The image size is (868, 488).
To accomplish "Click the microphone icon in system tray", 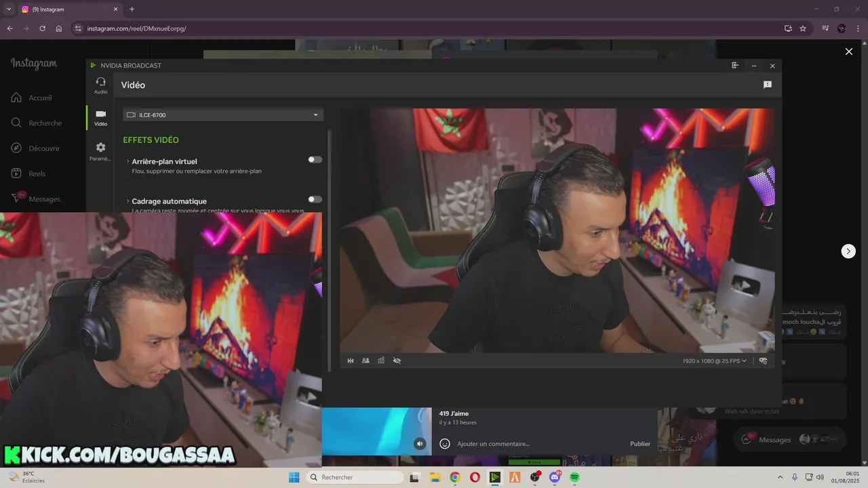I will (x=795, y=477).
